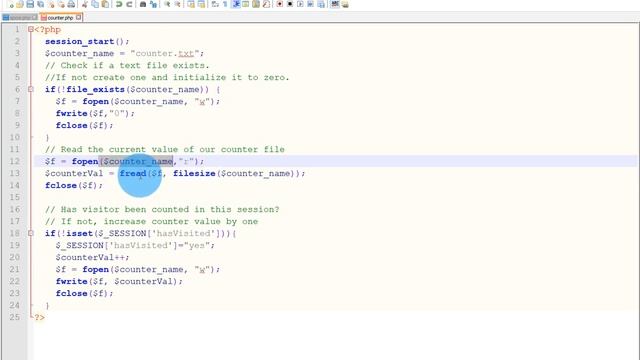Collapse the file_exists if block on line 6

31,89
